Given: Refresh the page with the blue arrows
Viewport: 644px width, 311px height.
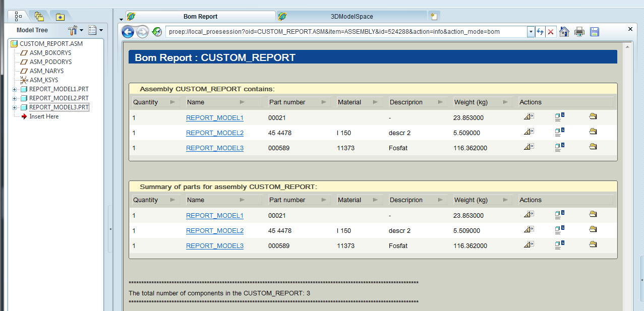Looking at the screenshot, I should point(540,32).
